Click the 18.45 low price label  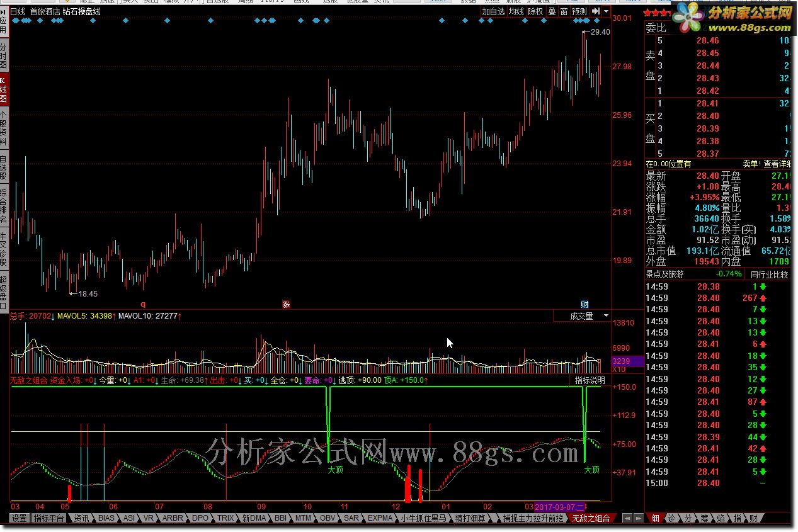(x=88, y=294)
